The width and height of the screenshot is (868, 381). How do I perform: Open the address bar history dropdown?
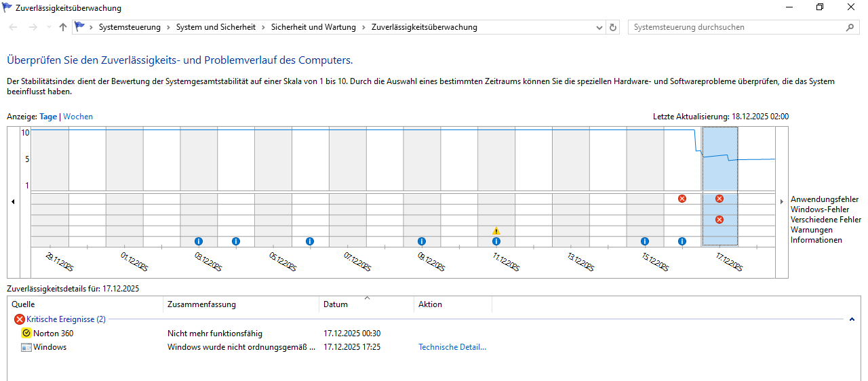click(x=599, y=27)
